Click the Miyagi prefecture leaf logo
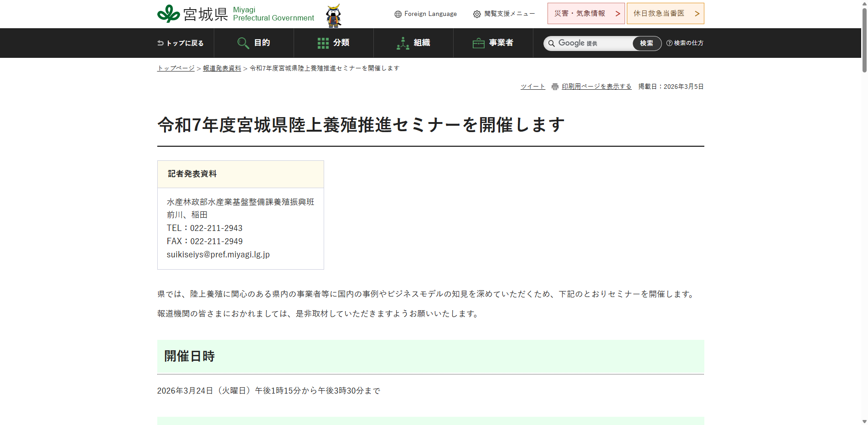This screenshot has width=868, height=425. [169, 13]
